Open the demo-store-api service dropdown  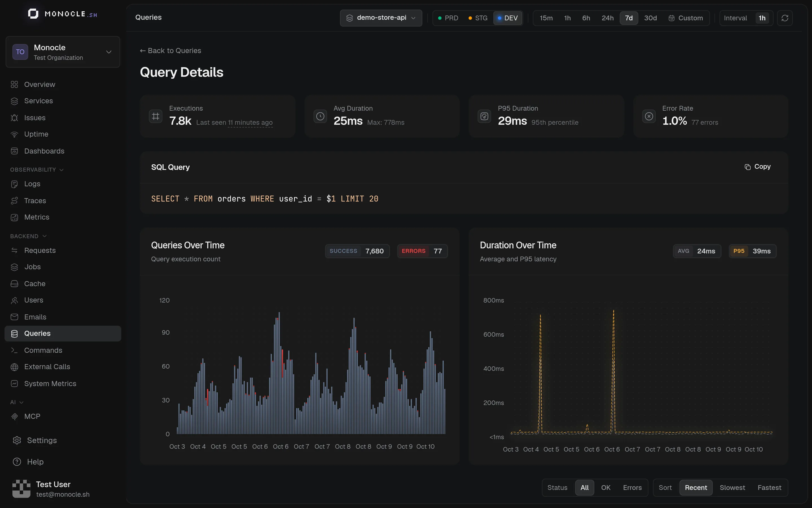[x=381, y=18]
